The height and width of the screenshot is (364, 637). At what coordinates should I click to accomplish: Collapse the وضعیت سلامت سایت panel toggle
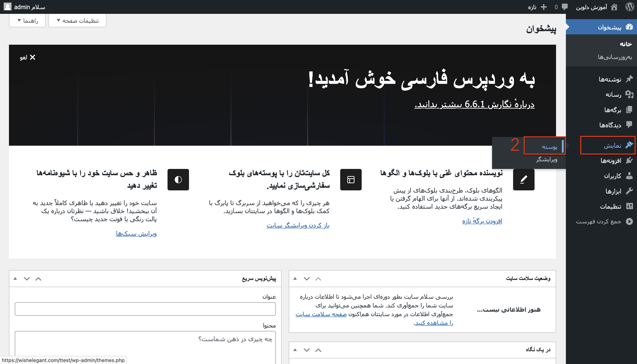(x=295, y=279)
